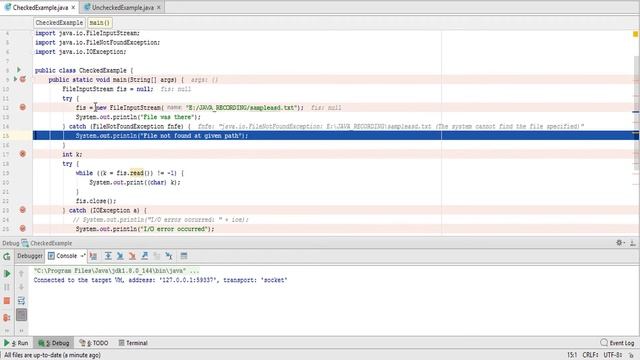640x360 pixels.
Task: Click the Show Execution Point icon
Action: pyautogui.click(x=93, y=256)
